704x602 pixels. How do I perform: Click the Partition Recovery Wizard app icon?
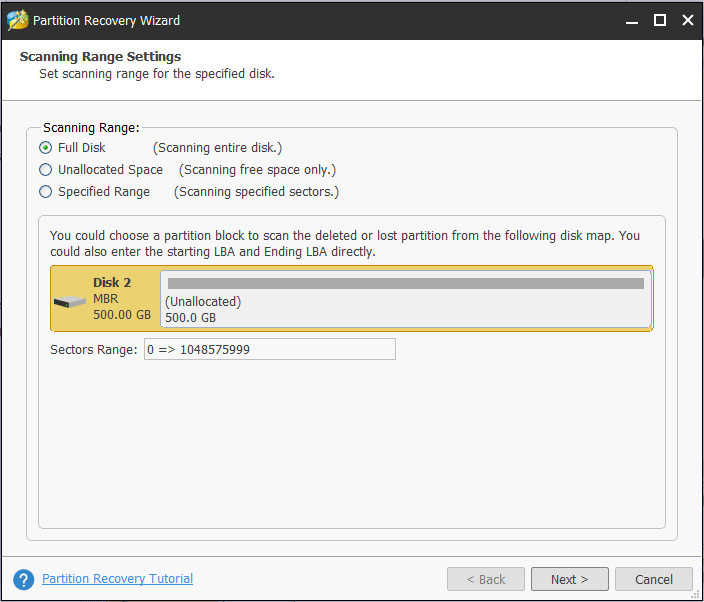[18, 20]
